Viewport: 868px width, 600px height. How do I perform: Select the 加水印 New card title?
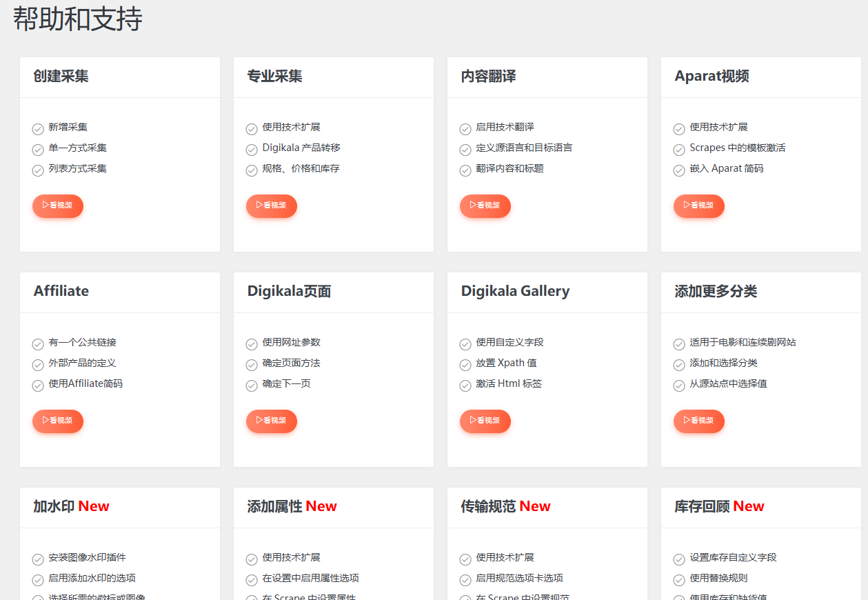tap(71, 506)
